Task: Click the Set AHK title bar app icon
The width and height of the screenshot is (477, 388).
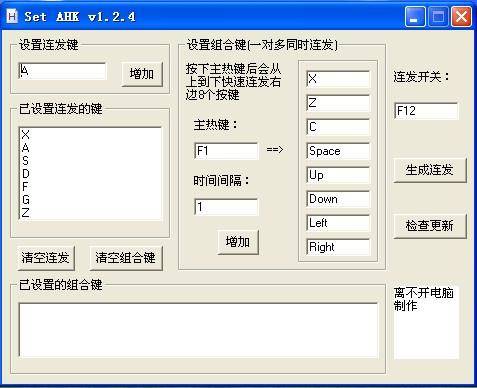Action: (12, 16)
